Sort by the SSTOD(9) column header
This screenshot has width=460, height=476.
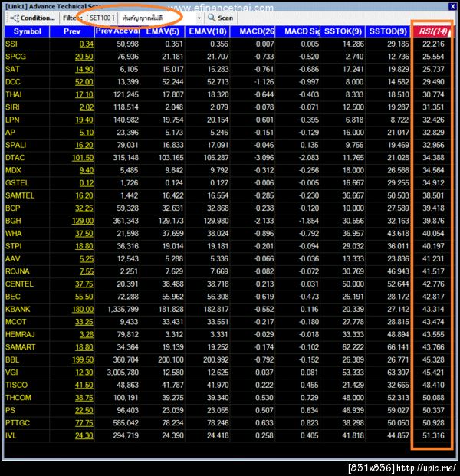coord(388,31)
